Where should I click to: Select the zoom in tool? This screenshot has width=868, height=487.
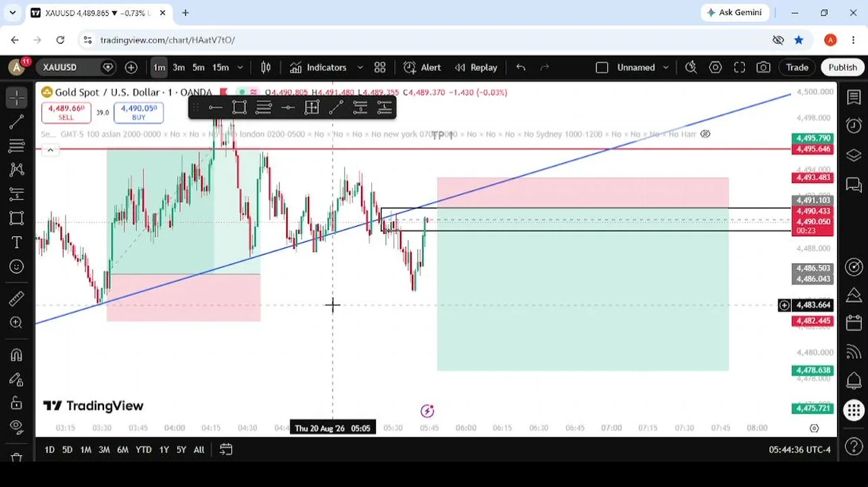17,323
